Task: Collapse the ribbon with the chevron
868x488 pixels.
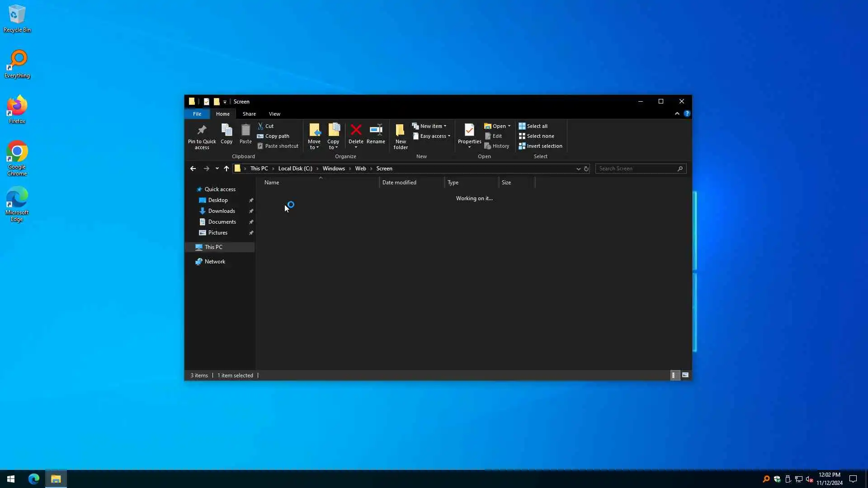Action: point(677,114)
